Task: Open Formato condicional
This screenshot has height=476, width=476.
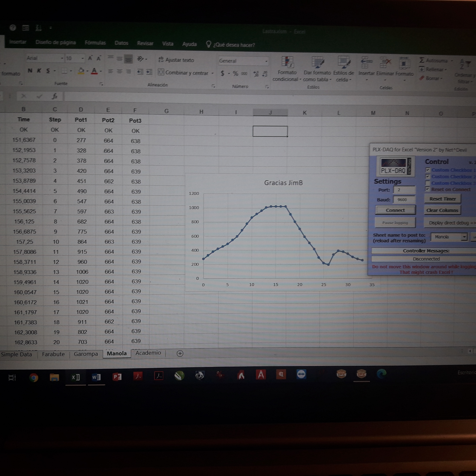Action: (x=287, y=69)
